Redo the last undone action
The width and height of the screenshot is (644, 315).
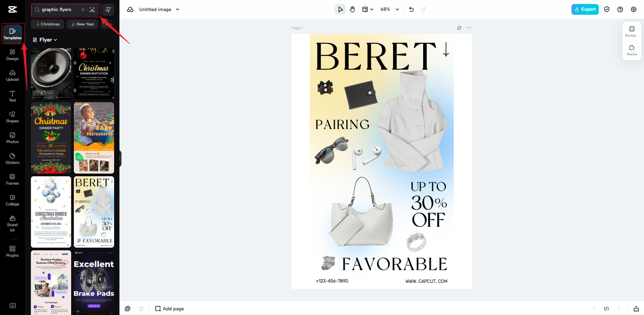click(x=424, y=10)
